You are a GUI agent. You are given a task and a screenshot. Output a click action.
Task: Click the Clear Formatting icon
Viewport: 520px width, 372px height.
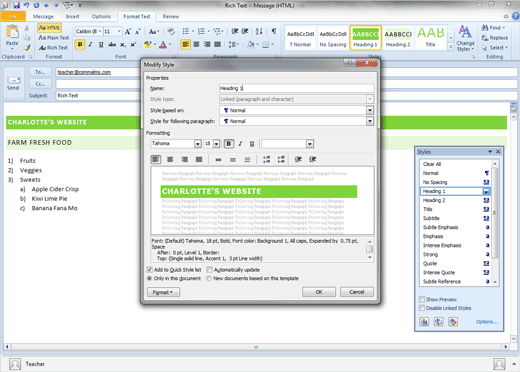pyautogui.click(x=171, y=32)
